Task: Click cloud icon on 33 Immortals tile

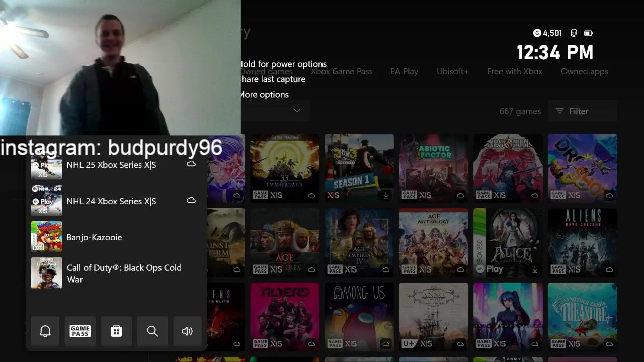Action: 311,195
